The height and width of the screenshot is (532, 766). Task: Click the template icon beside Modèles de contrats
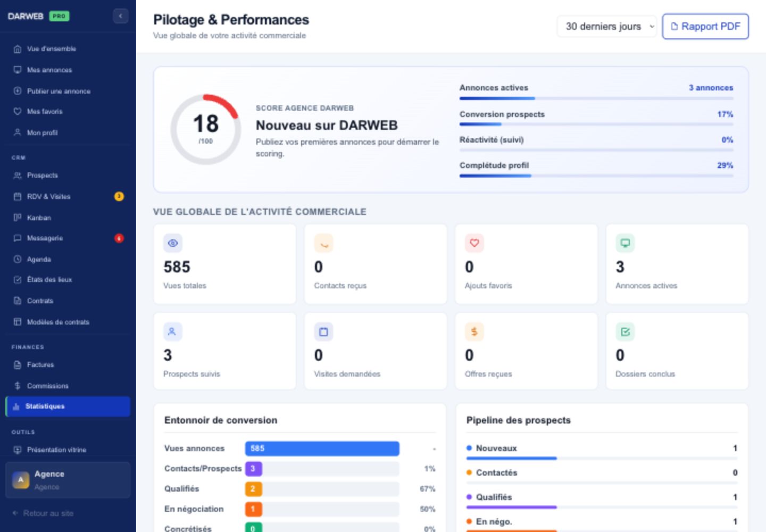click(x=18, y=322)
